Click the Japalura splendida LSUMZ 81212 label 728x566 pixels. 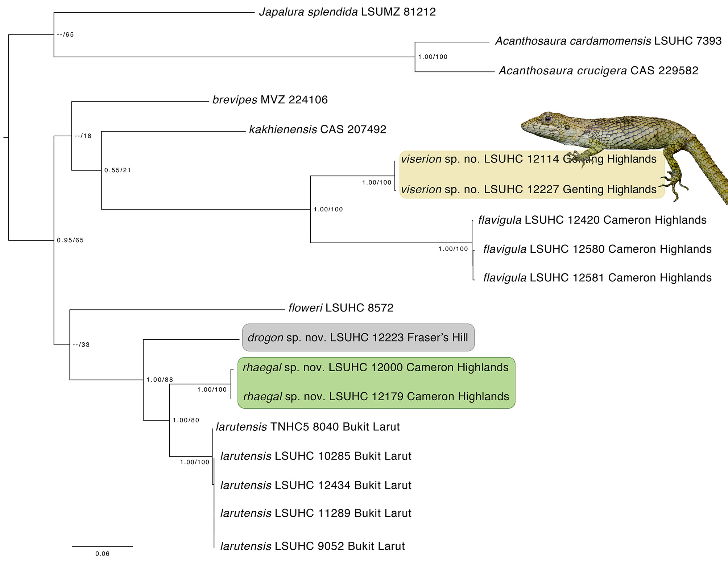(347, 12)
